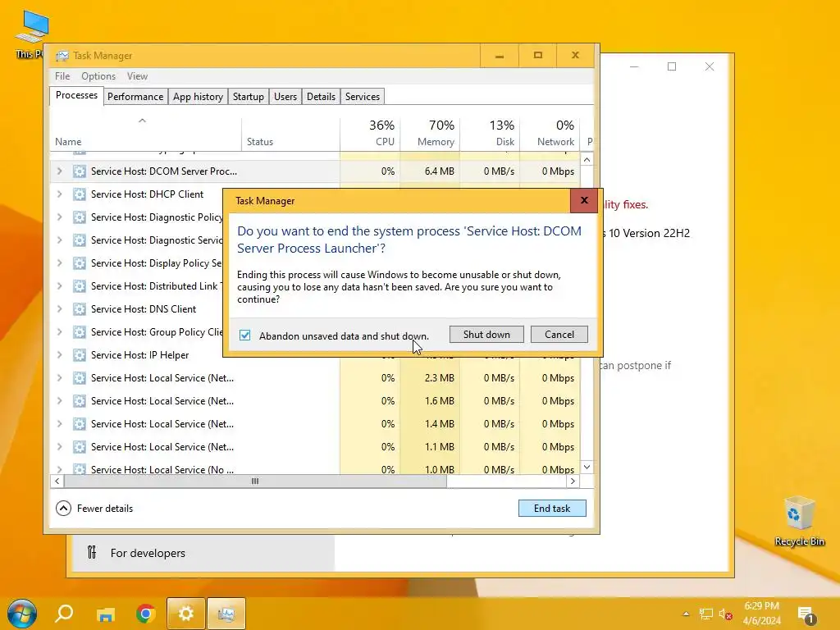The height and width of the screenshot is (630, 840).
Task: Click gear icon of Distributed Link row
Action: pos(80,286)
